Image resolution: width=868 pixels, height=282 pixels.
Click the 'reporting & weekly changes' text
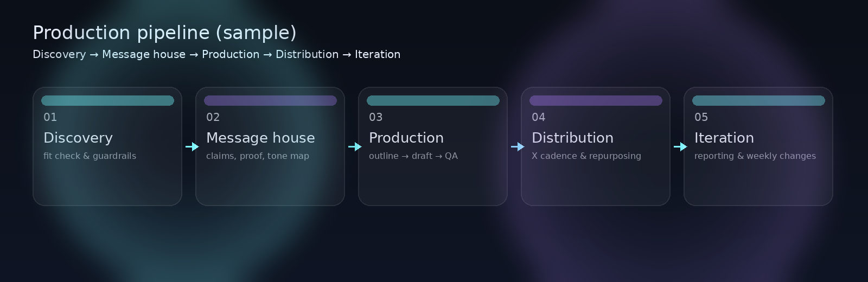(x=755, y=156)
